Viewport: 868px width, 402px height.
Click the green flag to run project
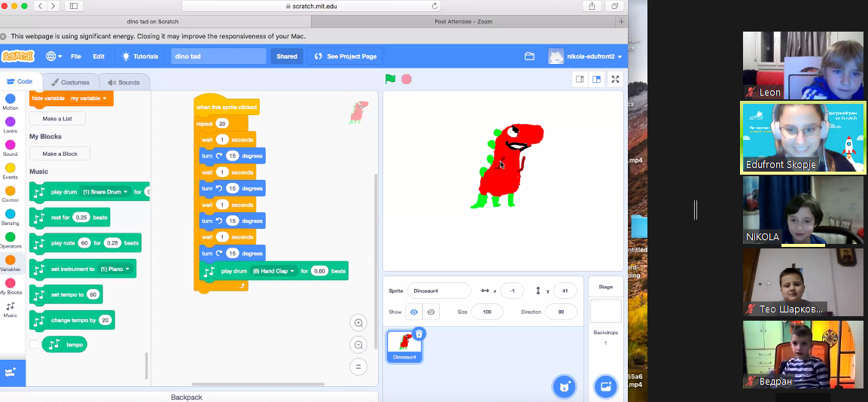pyautogui.click(x=390, y=79)
